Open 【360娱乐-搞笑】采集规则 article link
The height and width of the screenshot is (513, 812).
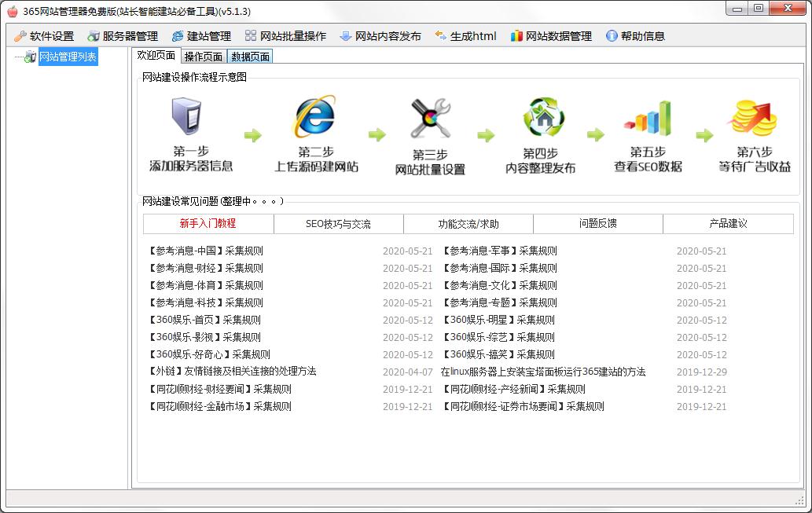[498, 354]
